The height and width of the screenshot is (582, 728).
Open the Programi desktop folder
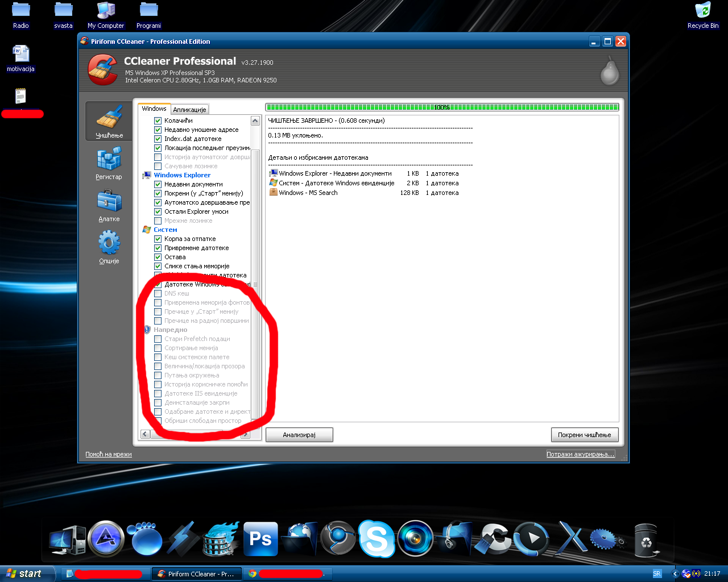[x=148, y=15]
